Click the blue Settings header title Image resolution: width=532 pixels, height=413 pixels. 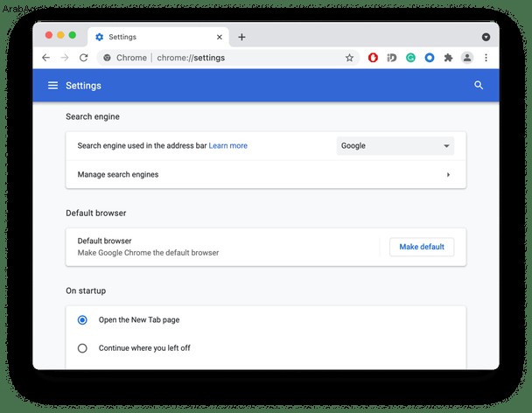click(x=83, y=86)
